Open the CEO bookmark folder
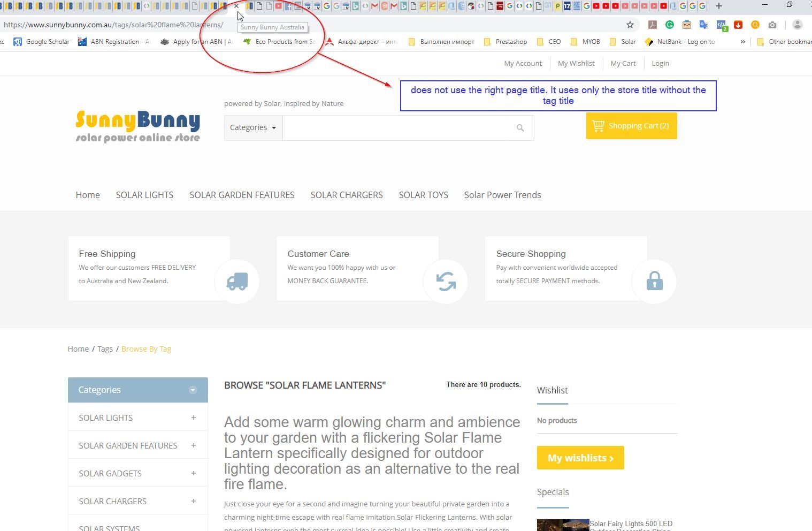The height and width of the screenshot is (531, 812). (549, 42)
